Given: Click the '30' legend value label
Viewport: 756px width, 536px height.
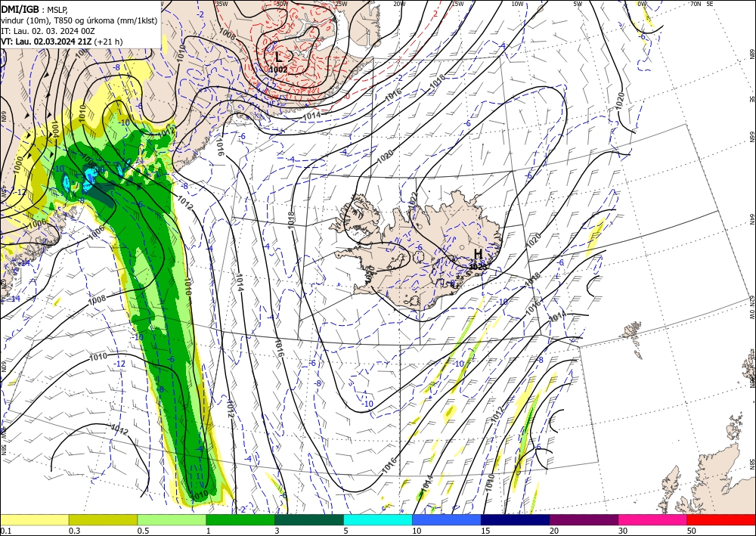Looking at the screenshot, I should 622,531.
